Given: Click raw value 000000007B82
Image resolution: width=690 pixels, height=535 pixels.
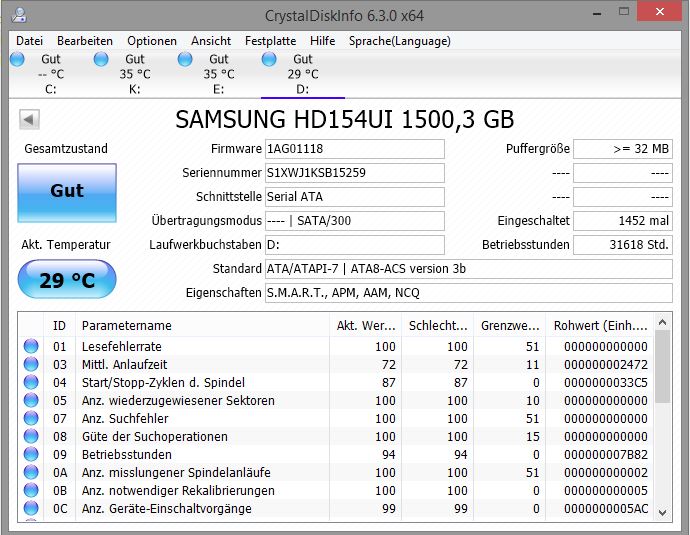Looking at the screenshot, I should [606, 455].
